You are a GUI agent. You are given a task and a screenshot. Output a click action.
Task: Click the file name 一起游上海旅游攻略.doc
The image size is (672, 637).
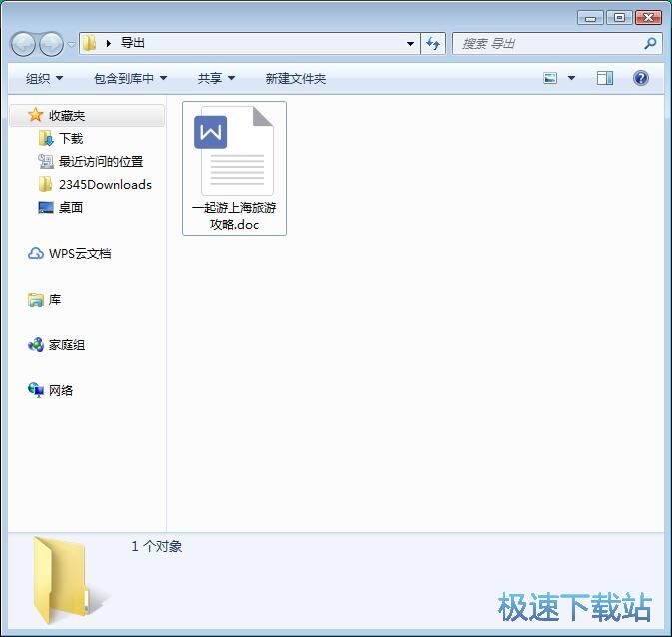click(234, 216)
